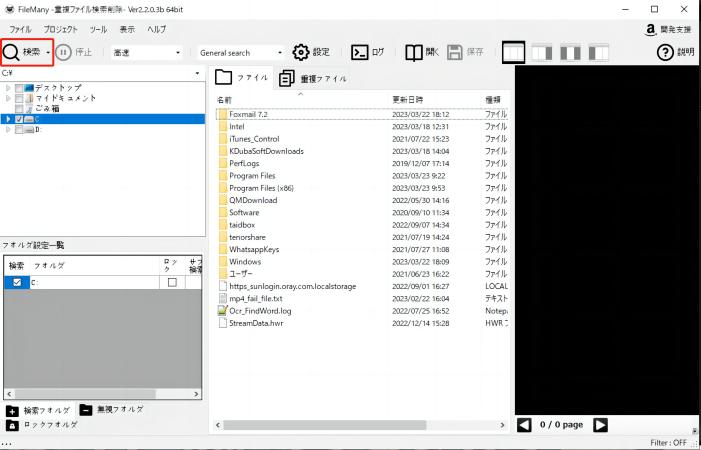Click the Amazon development support icon
Image resolution: width=701 pixels, height=450 pixels.
point(650,29)
